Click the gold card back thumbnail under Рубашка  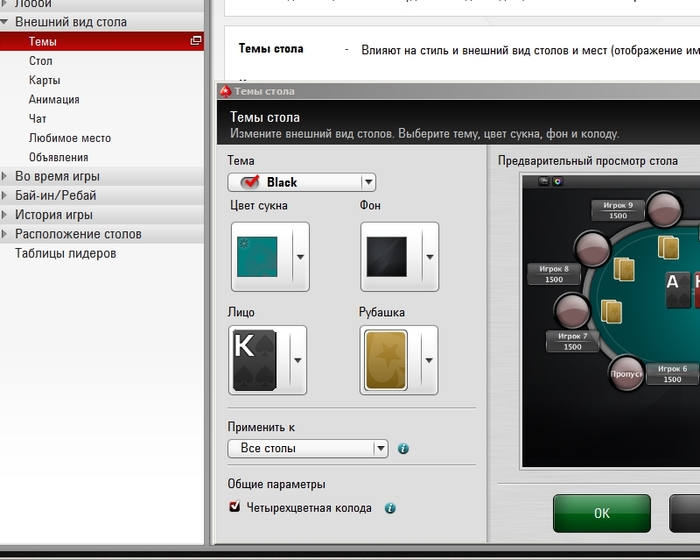(386, 360)
